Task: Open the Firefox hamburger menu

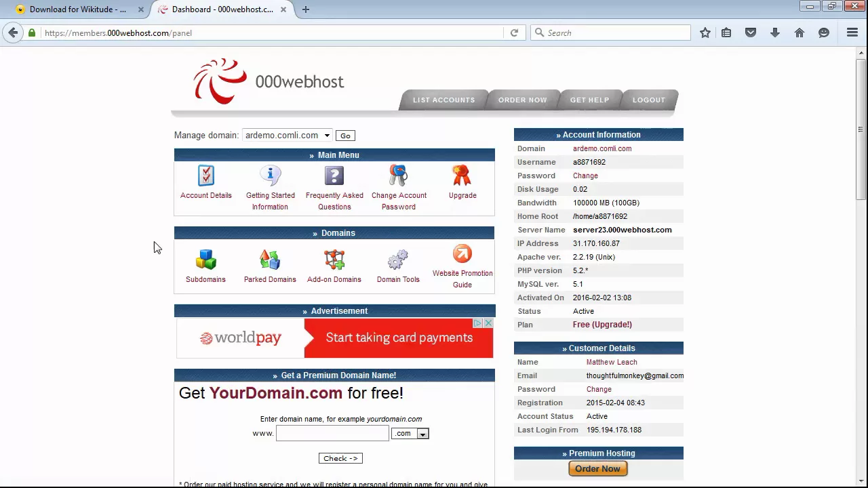Action: 852,33
